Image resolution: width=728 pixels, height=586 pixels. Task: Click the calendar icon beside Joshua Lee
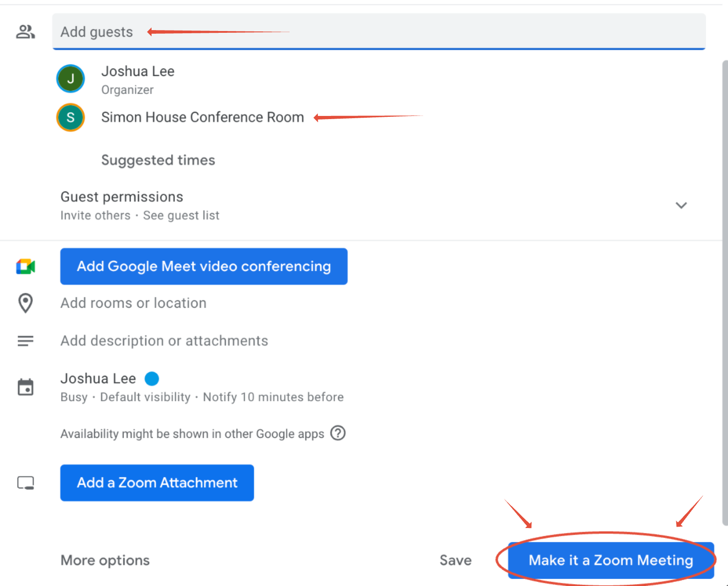(26, 387)
